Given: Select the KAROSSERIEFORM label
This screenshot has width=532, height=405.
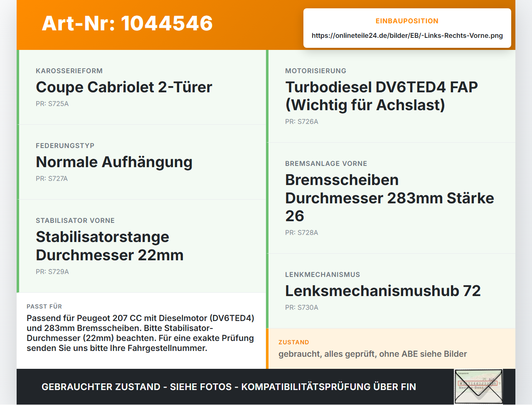Looking at the screenshot, I should [69, 71].
